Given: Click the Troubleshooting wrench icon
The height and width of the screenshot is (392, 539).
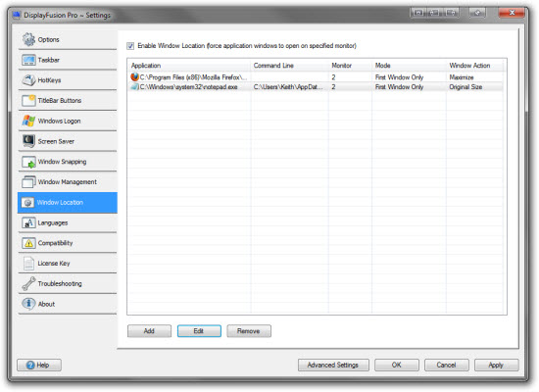Looking at the screenshot, I should (x=28, y=283).
